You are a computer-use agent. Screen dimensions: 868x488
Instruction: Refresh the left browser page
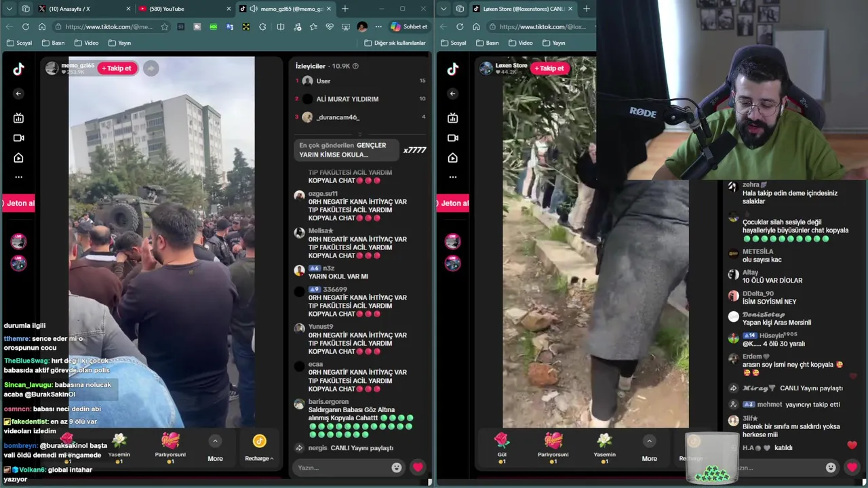(x=26, y=26)
